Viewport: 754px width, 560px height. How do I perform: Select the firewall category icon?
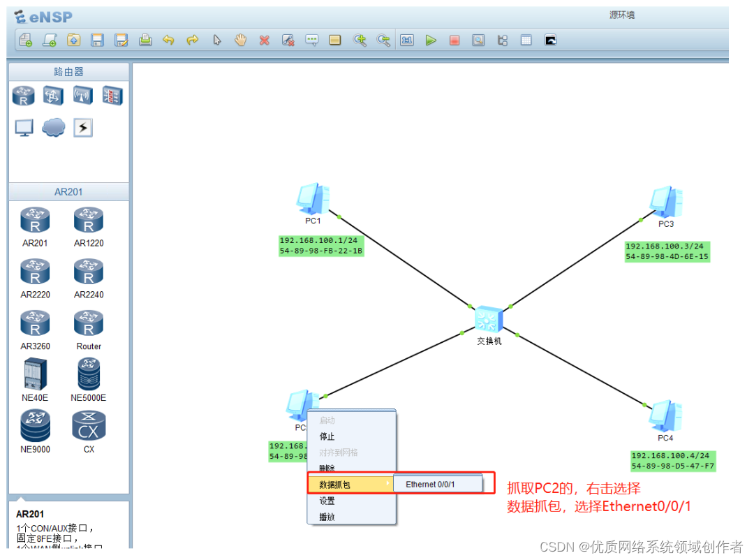click(x=112, y=95)
